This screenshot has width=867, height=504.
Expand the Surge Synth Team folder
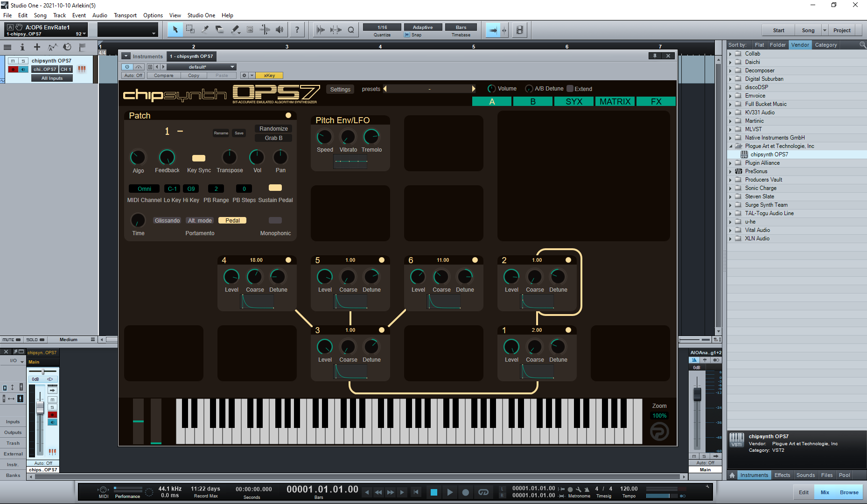(x=731, y=205)
